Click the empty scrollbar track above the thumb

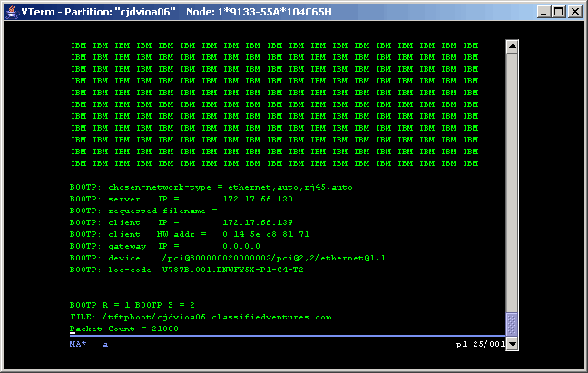pos(512,182)
